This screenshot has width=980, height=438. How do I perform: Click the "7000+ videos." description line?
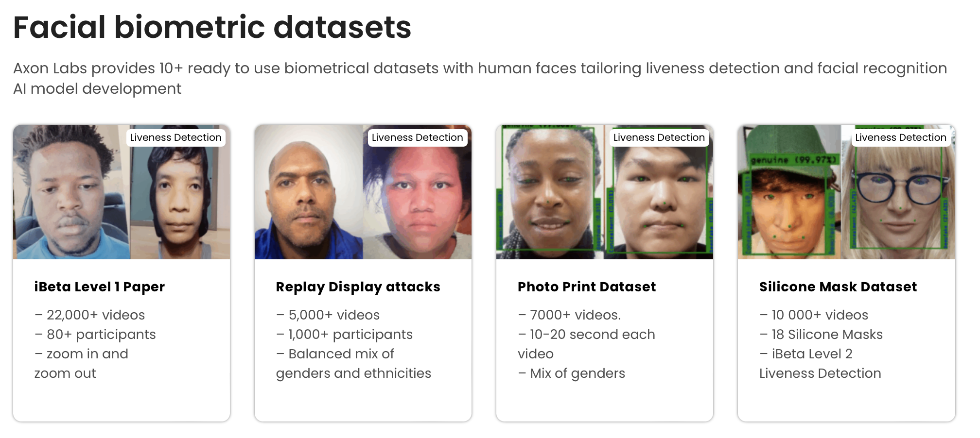(x=569, y=315)
